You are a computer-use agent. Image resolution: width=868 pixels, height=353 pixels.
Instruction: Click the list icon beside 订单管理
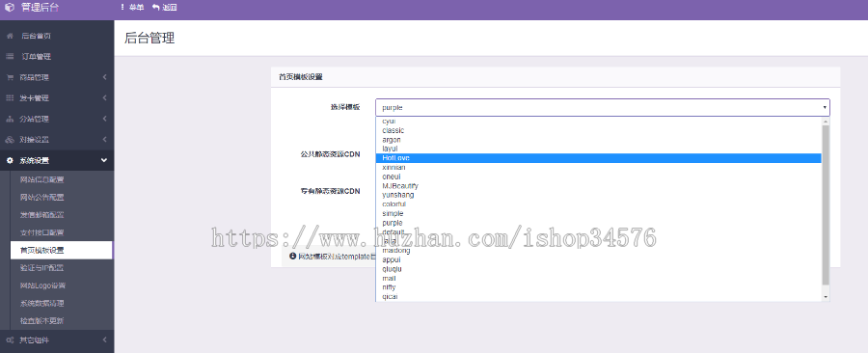pos(10,57)
